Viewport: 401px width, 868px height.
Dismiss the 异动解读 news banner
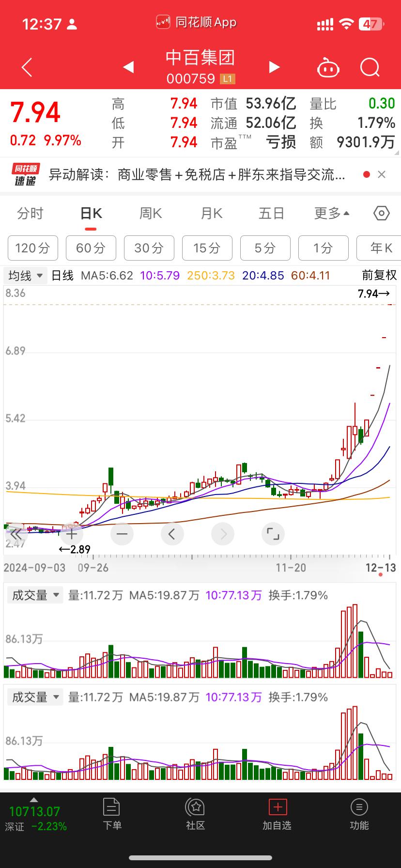[x=382, y=174]
